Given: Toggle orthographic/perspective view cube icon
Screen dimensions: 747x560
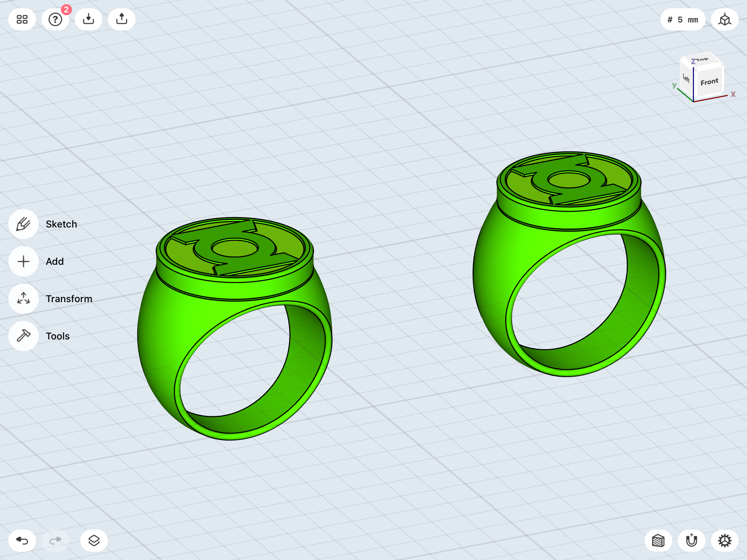Looking at the screenshot, I should point(725,20).
